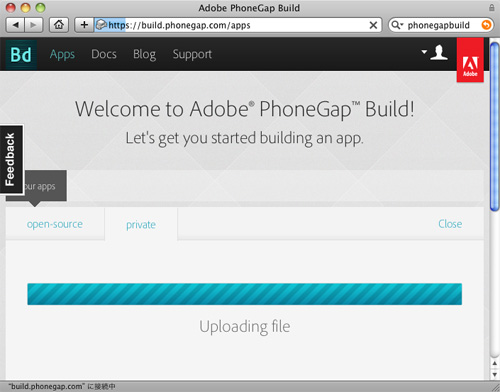The width and height of the screenshot is (500, 392).
Task: Open the Docs navigation item
Action: (104, 54)
